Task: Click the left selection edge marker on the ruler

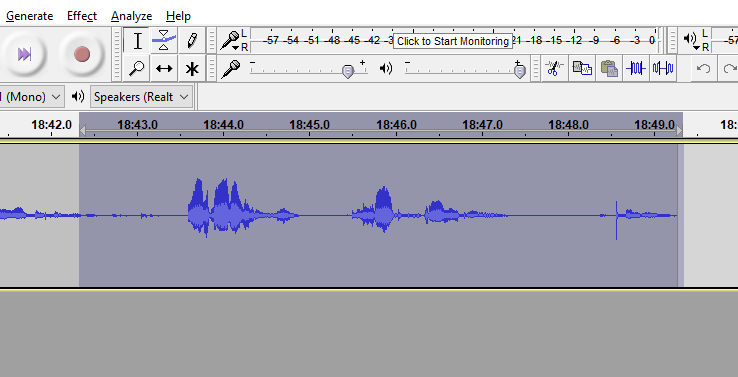Action: (x=83, y=130)
